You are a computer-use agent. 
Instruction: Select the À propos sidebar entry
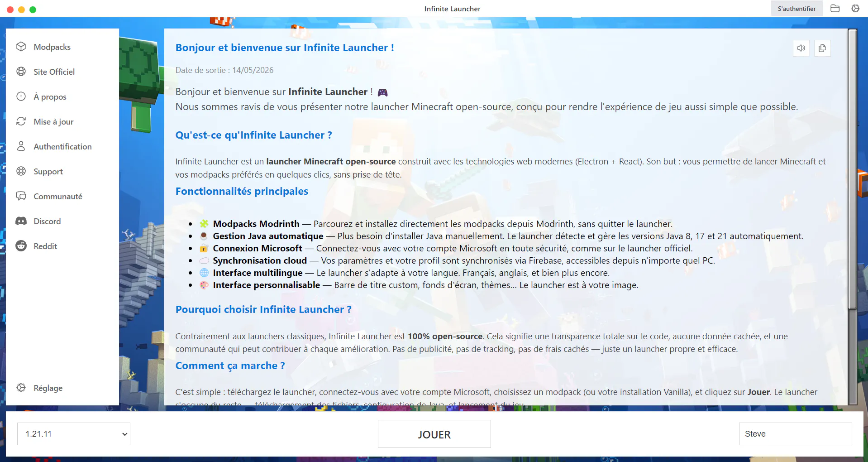point(50,97)
